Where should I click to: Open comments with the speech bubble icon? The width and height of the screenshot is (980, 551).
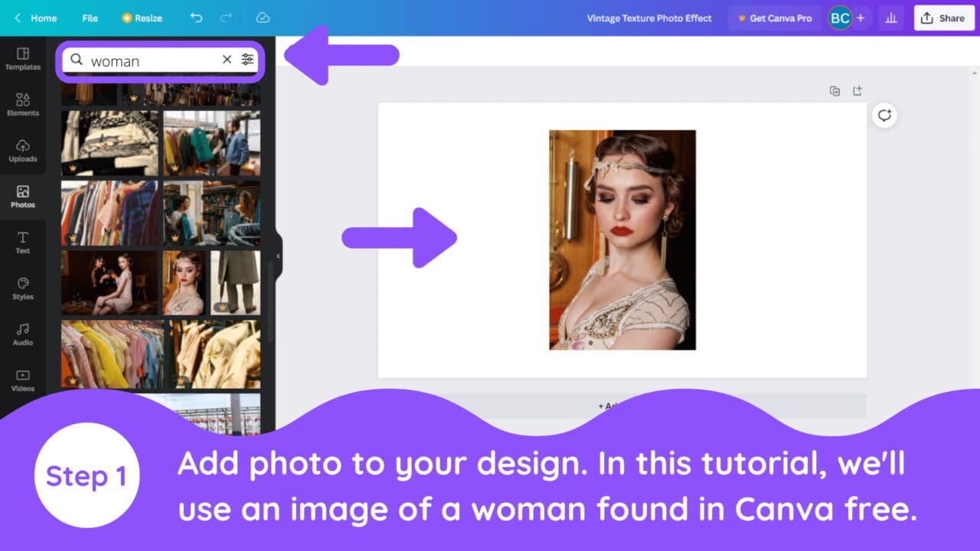coord(884,116)
